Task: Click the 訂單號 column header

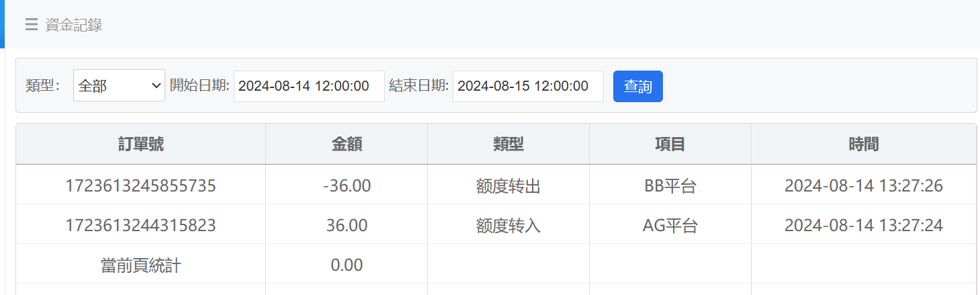Action: (140, 144)
